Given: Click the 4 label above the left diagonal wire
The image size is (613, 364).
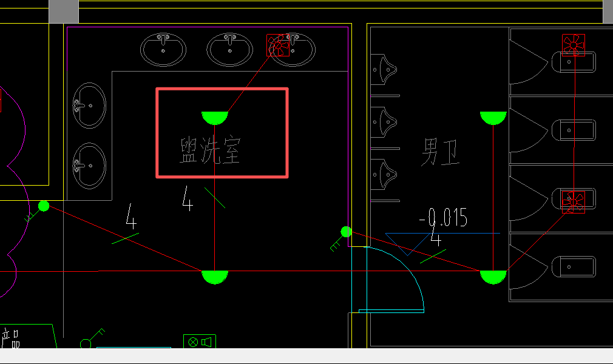Looking at the screenshot, I should click(x=131, y=216).
